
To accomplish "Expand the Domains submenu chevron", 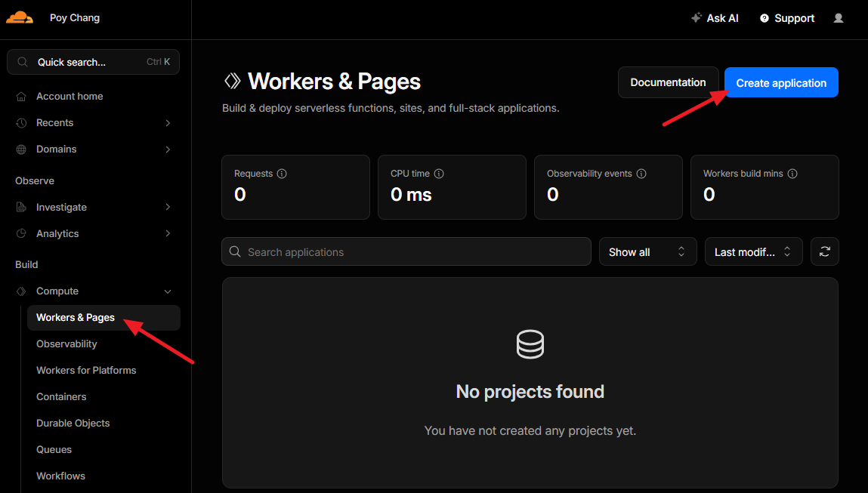I will point(168,149).
